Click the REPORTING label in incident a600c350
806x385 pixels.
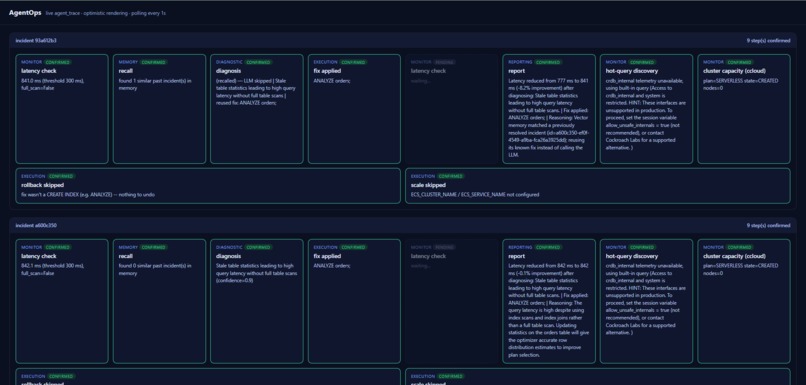click(x=520, y=247)
